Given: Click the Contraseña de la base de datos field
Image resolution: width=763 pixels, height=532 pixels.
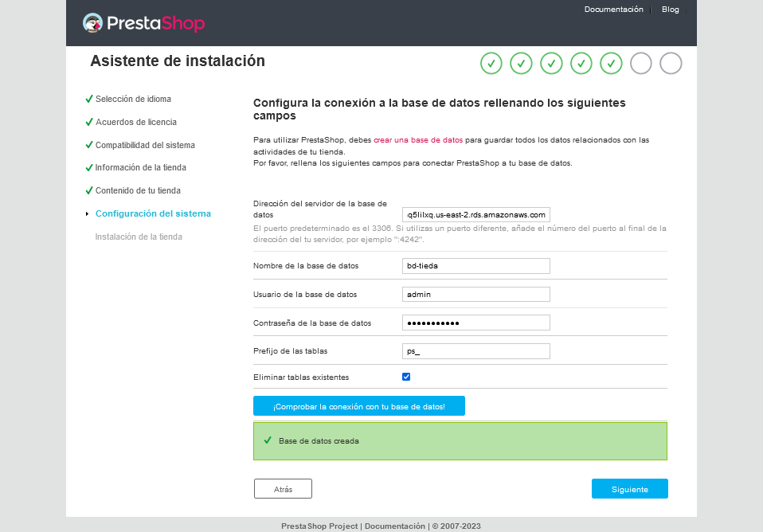Looking at the screenshot, I should coord(475,322).
